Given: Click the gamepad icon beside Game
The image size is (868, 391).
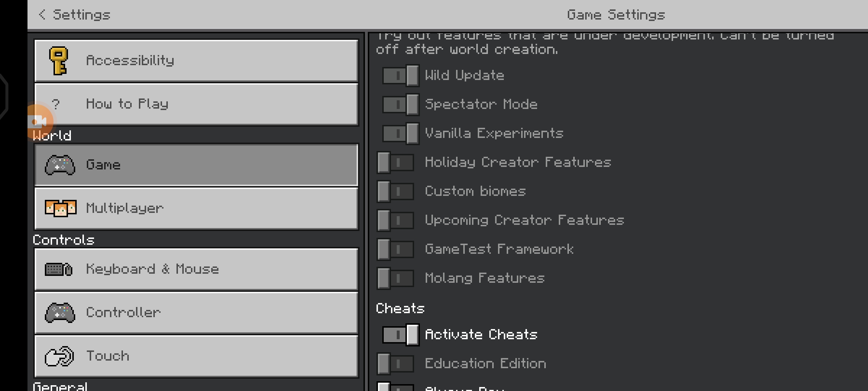Looking at the screenshot, I should pyautogui.click(x=60, y=165).
